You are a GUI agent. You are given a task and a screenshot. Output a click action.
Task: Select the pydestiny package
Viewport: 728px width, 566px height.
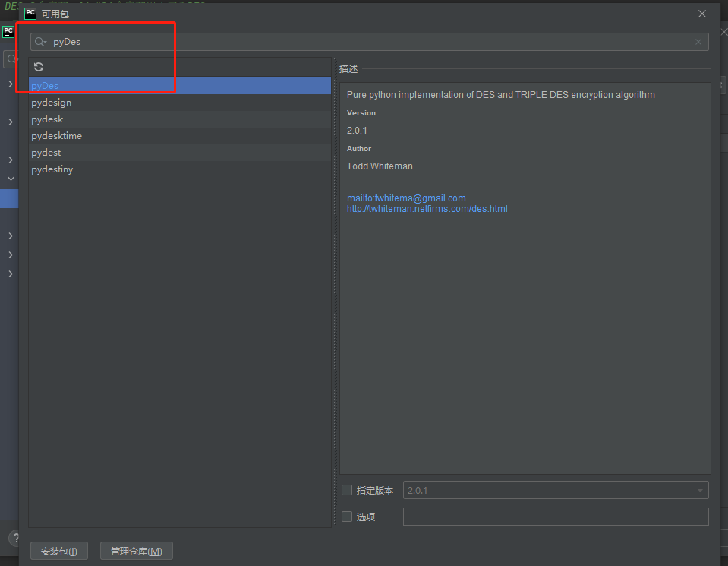point(180,169)
